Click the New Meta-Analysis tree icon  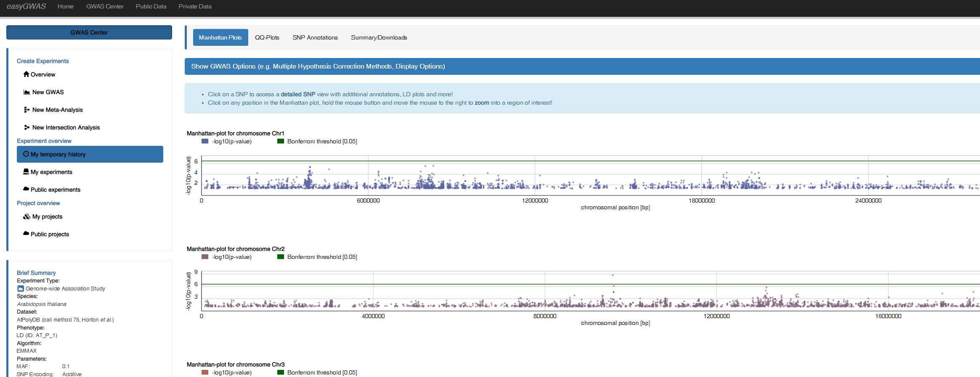pos(27,110)
